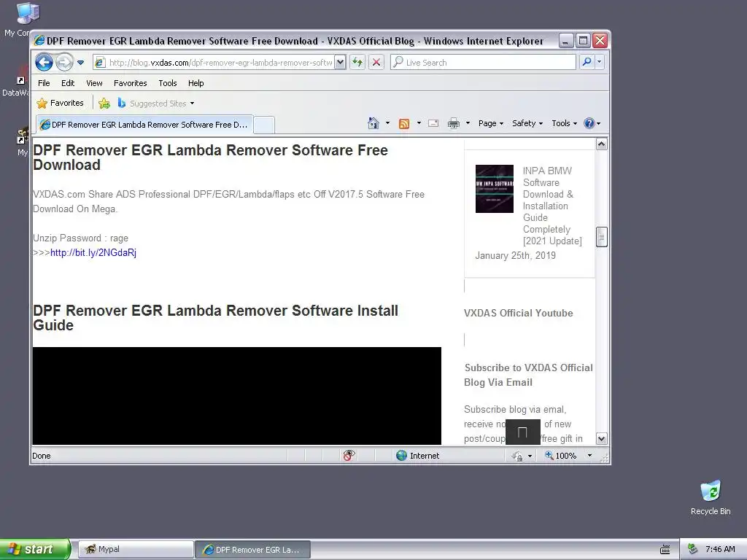The height and width of the screenshot is (560, 747).
Task: Click the Safely Remove Hardware tray icon
Action: [693, 549]
